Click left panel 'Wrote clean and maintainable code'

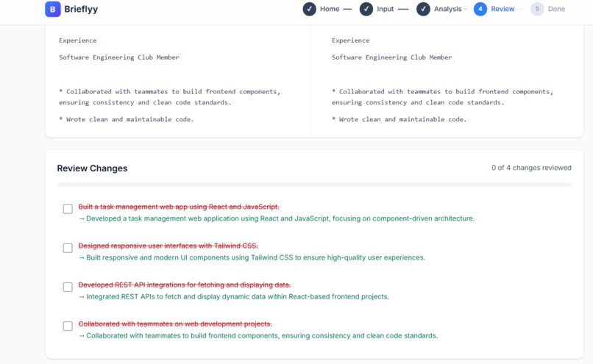127,119
